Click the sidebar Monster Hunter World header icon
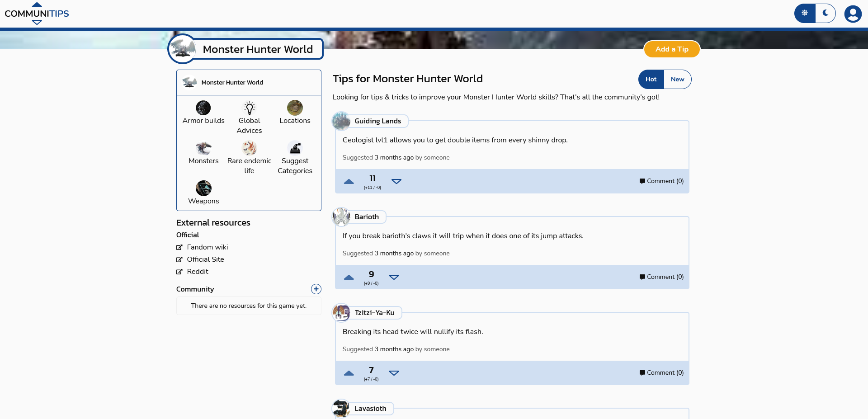Screen dimensions: 868x419 point(189,82)
